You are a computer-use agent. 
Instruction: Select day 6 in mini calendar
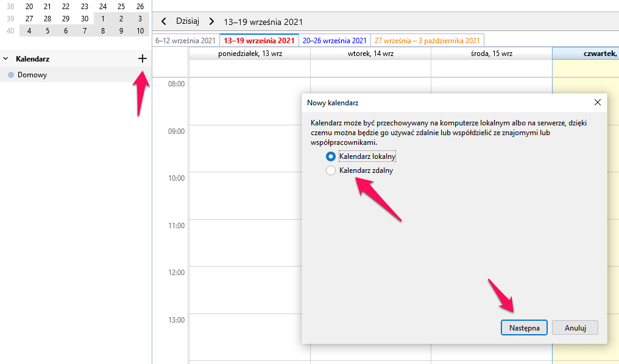[x=66, y=31]
